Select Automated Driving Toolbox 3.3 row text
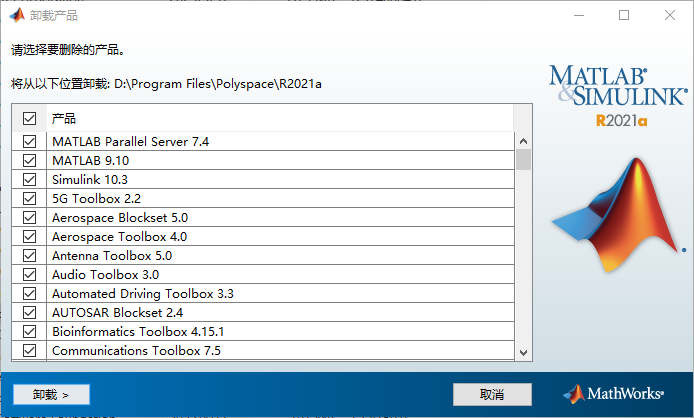Screen dimensions: 694x418 coord(143,294)
